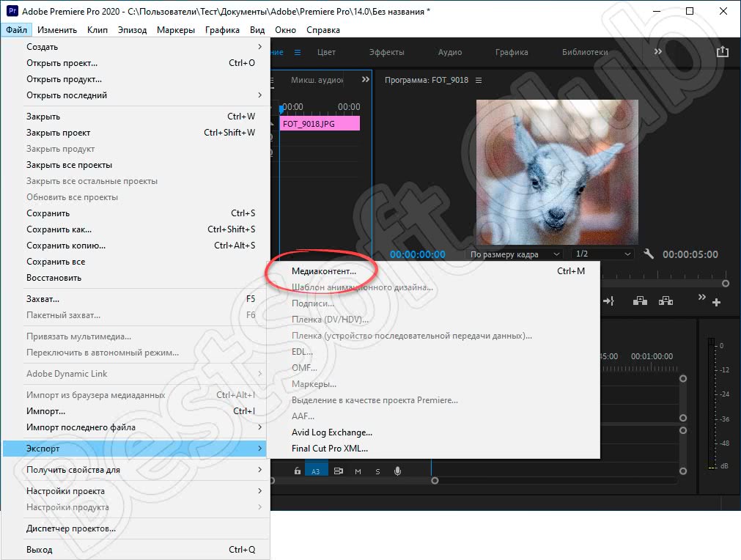
Task: Select the pink FOT_9018.JPG clip
Action: pos(320,124)
